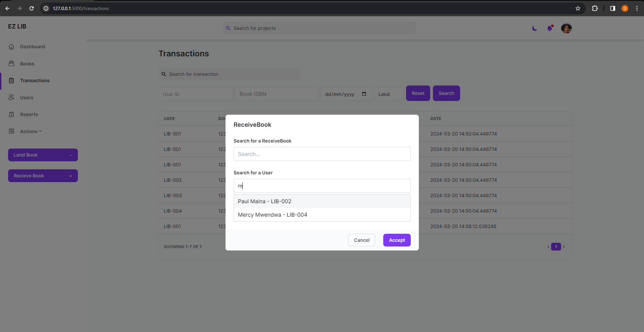Image resolution: width=644 pixels, height=332 pixels.
Task: Click the LIB-004 user cell
Action: coord(172,211)
